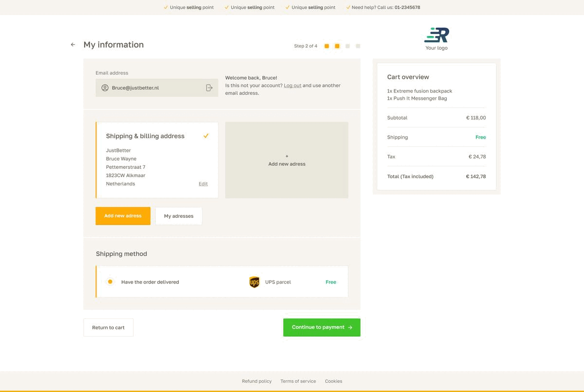Screen dimensions: 584x392
Task: Click the first step indicator square
Action: click(x=327, y=46)
